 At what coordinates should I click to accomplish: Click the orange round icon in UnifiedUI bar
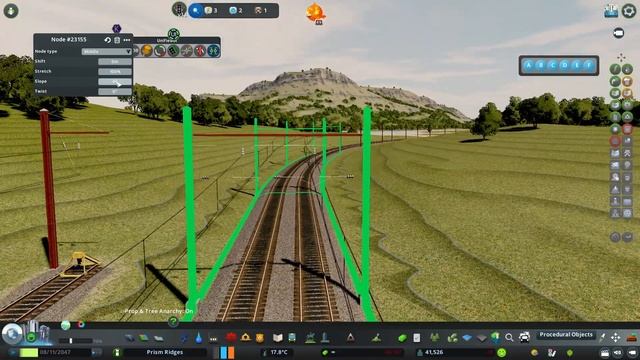[x=147, y=51]
